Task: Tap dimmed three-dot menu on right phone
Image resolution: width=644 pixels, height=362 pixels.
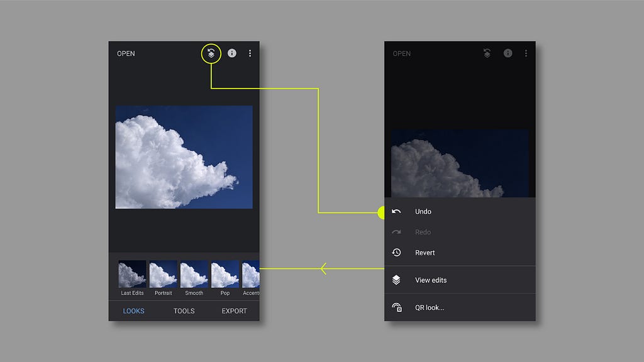Action: (x=526, y=53)
